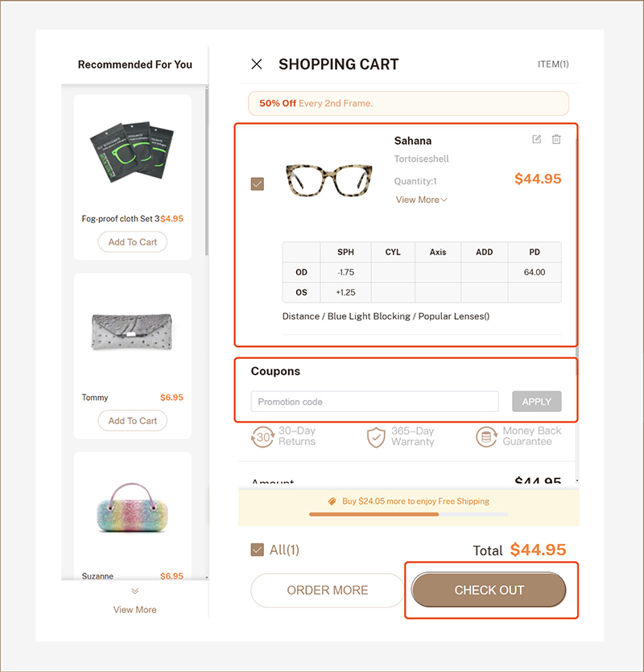Screen dimensions: 644x672
Task: Click the 365-Day Warranty shield icon
Action: pyautogui.click(x=376, y=437)
